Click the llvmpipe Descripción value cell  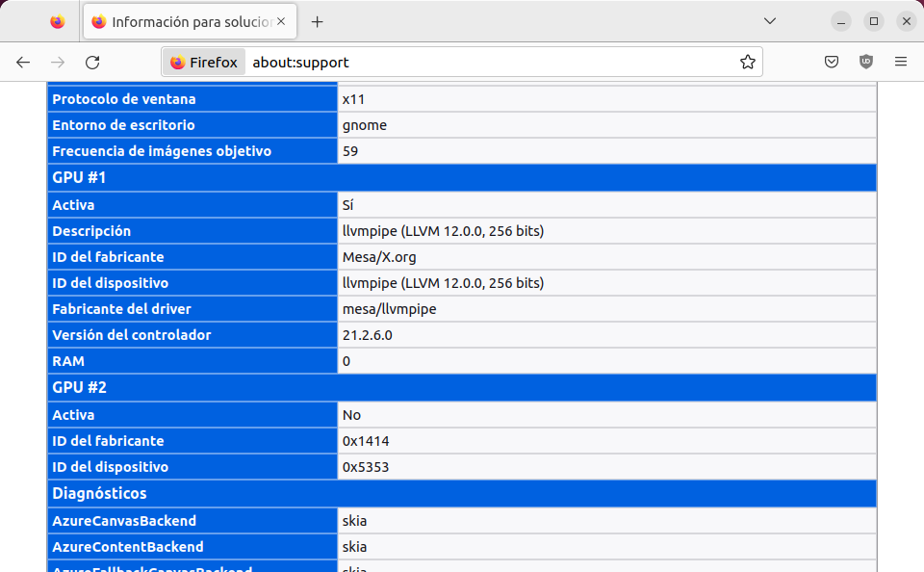pyautogui.click(x=443, y=231)
